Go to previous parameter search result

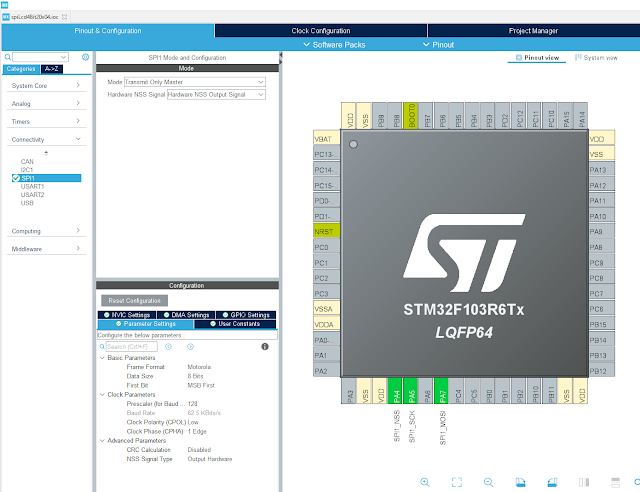[x=168, y=347]
